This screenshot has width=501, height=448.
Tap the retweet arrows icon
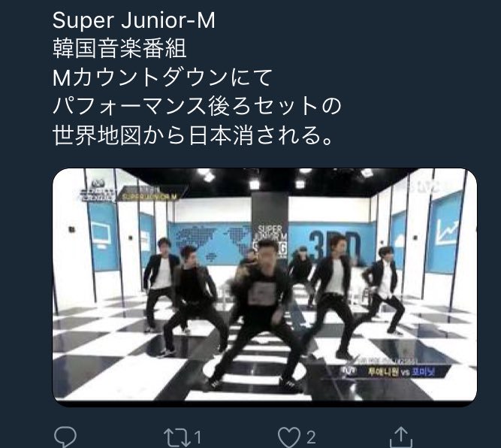pyautogui.click(x=175, y=436)
